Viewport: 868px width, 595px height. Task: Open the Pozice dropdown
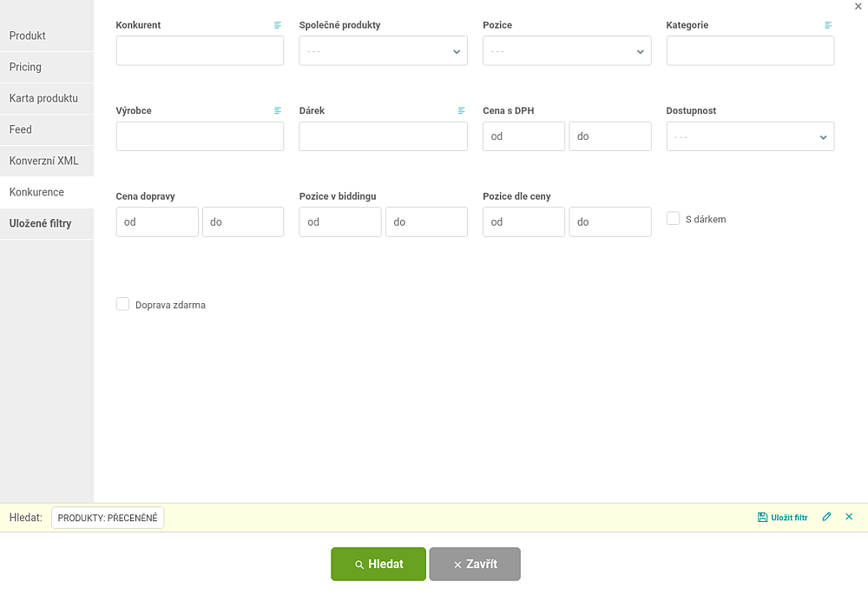(567, 51)
